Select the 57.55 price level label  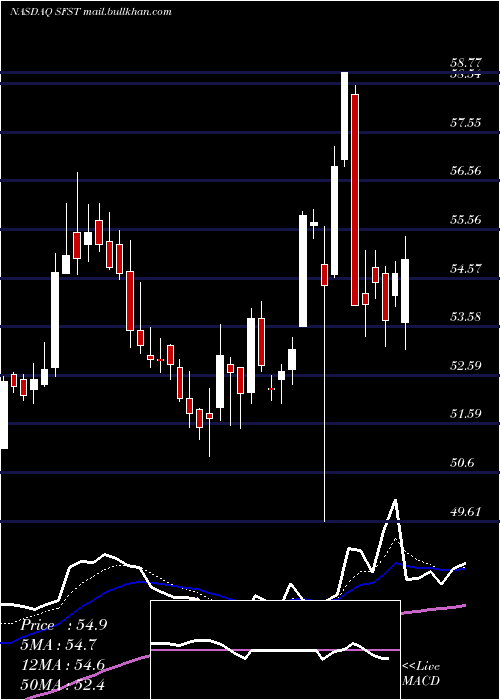tap(466, 123)
